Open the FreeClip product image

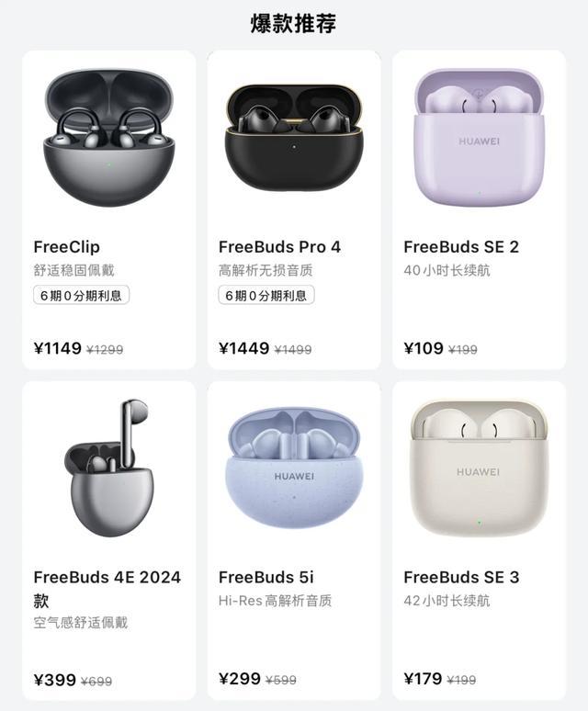point(108,138)
